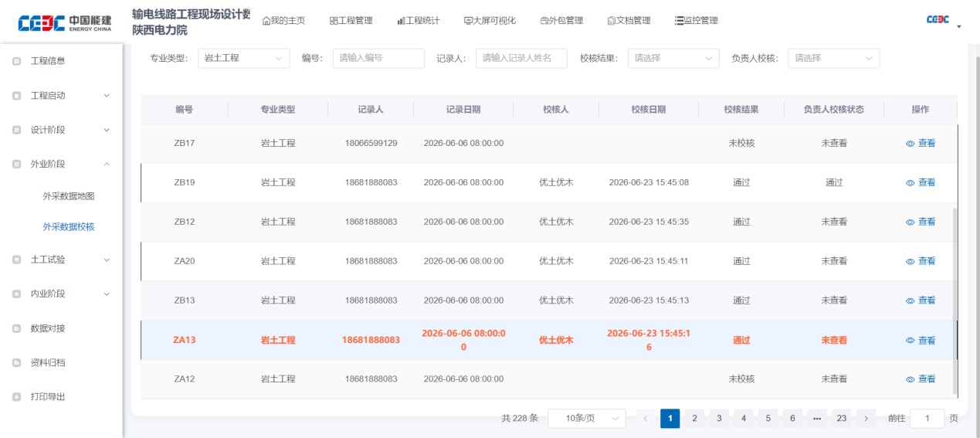Image resolution: width=980 pixels, height=438 pixels.
Task: Click the 工程信息 sidebar icon
Action: 17,61
